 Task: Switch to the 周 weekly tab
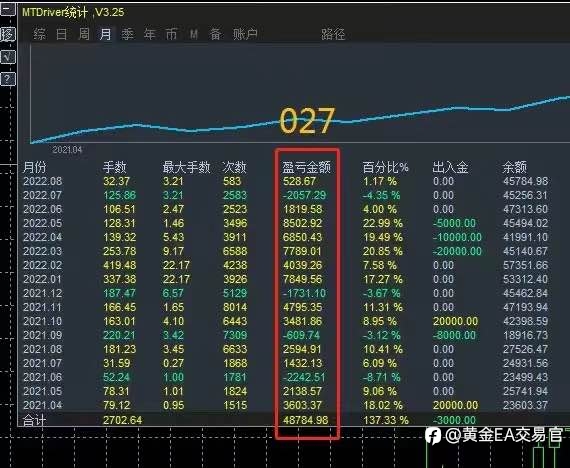pyautogui.click(x=84, y=35)
